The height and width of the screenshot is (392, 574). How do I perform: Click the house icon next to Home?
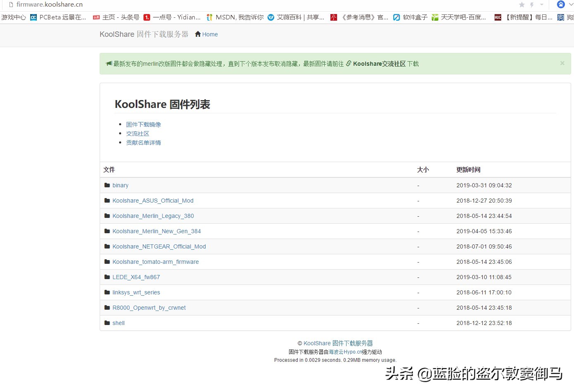(198, 34)
